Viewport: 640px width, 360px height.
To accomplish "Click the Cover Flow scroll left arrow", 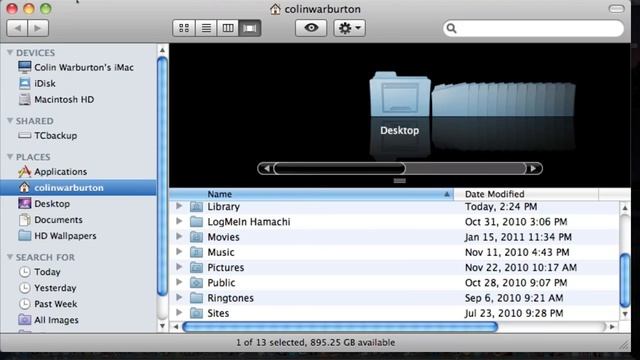I will coord(266,169).
